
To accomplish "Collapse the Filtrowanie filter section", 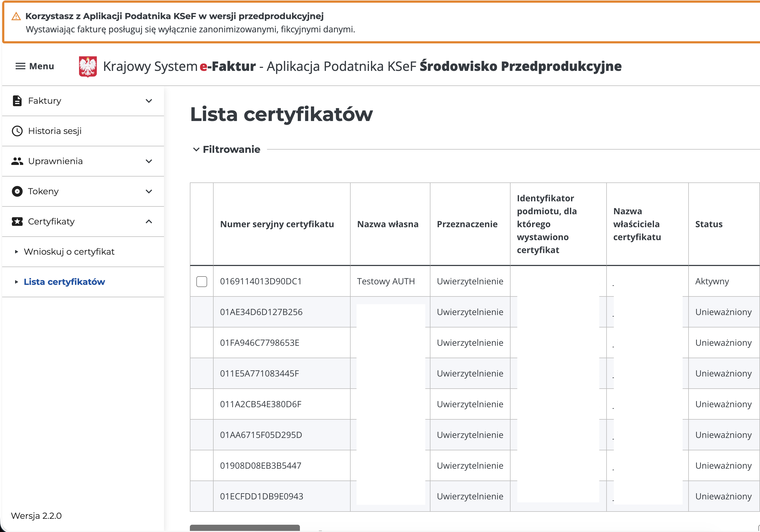I will [x=196, y=150].
